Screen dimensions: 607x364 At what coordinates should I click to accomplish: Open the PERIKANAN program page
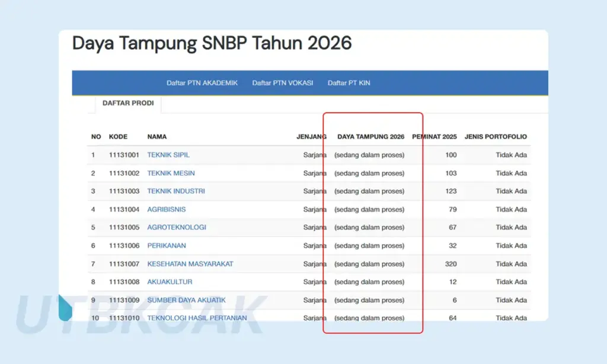(x=167, y=245)
